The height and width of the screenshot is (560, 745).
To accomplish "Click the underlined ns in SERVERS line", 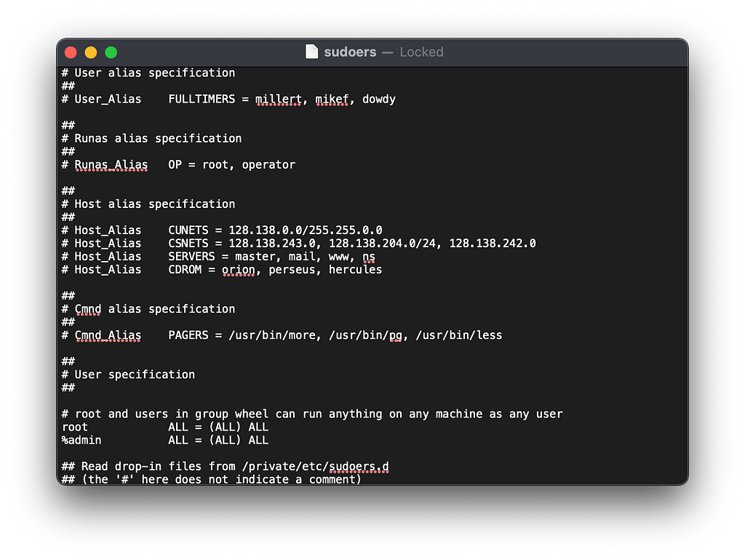I will tap(369, 257).
